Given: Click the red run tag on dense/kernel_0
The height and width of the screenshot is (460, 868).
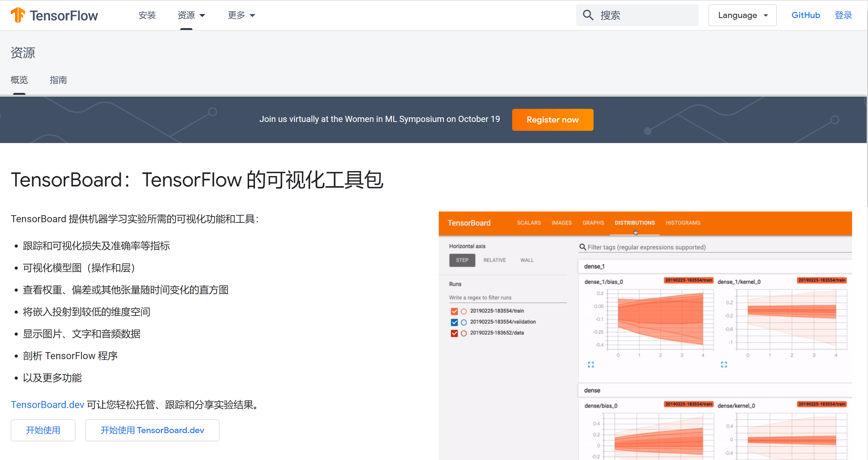Looking at the screenshot, I should click(821, 404).
